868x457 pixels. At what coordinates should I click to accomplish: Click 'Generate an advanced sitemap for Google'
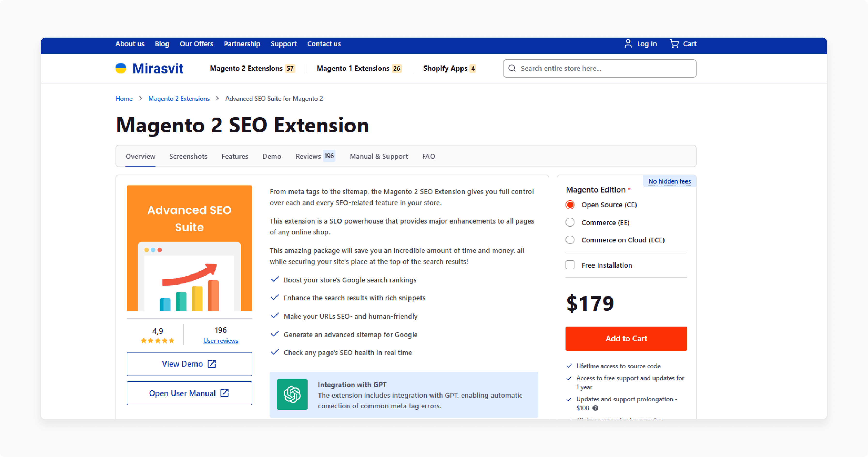pos(350,335)
